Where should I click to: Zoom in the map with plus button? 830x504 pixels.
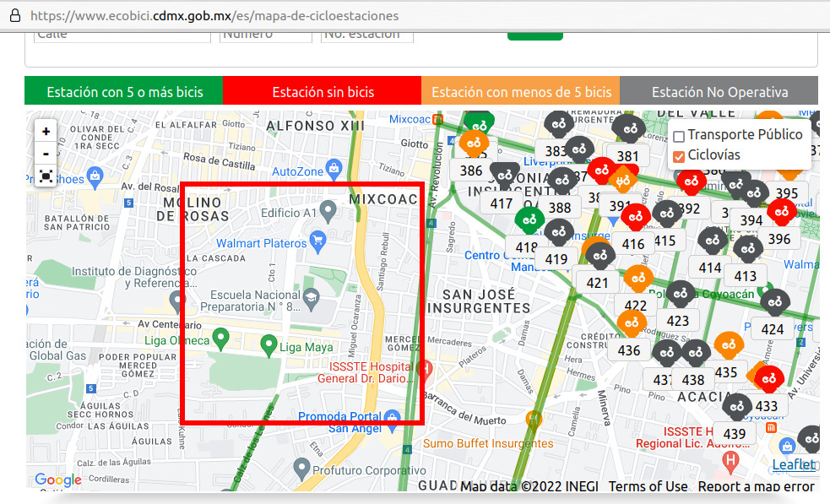46,132
